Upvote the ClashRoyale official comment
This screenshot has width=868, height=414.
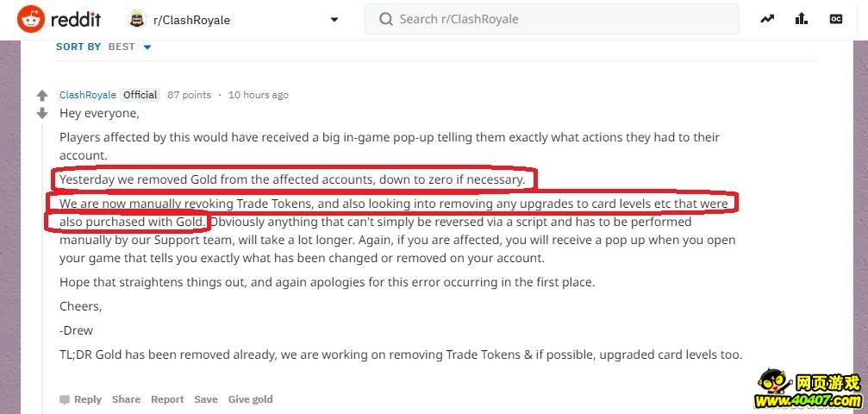click(x=42, y=96)
